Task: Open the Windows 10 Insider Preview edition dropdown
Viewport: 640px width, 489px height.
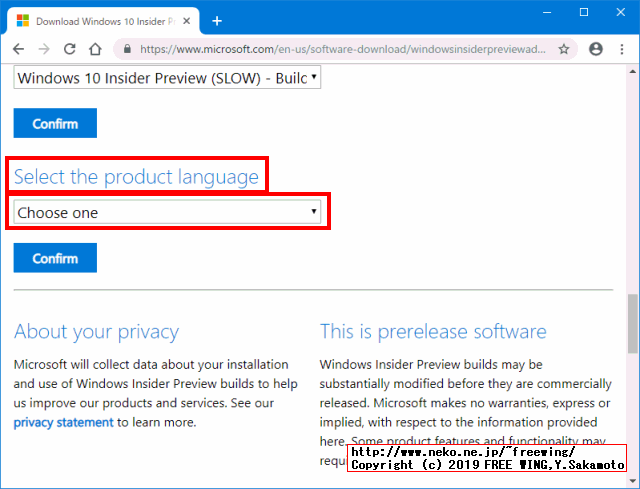Action: point(167,78)
